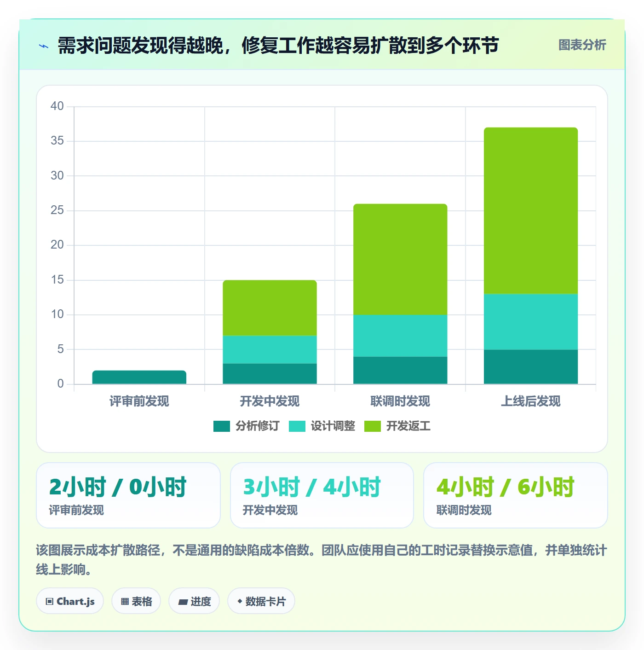Select the Chart.js tag
The height and width of the screenshot is (650, 644).
click(x=70, y=601)
